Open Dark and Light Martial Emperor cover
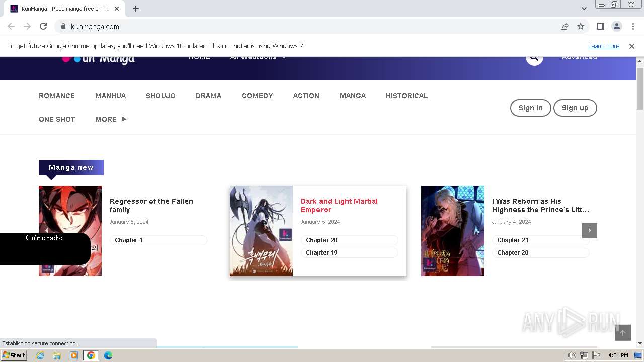 click(x=261, y=231)
